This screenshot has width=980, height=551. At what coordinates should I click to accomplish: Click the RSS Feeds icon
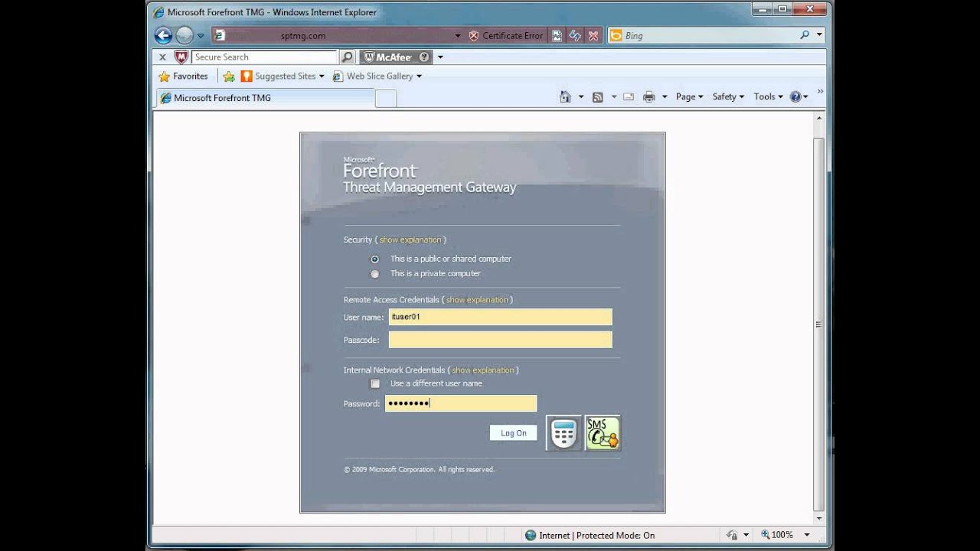(598, 96)
